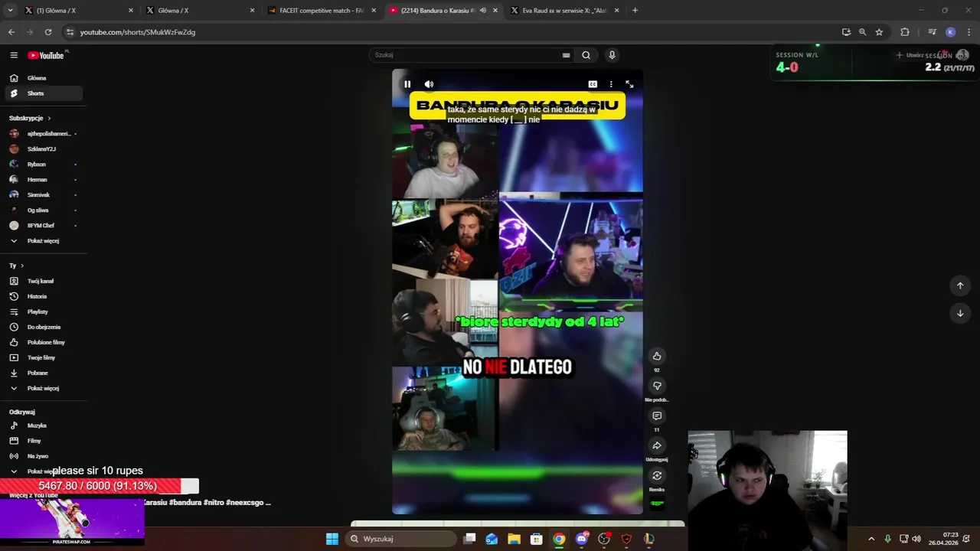Switch to the FACEIT competitive match tab

pyautogui.click(x=322, y=11)
